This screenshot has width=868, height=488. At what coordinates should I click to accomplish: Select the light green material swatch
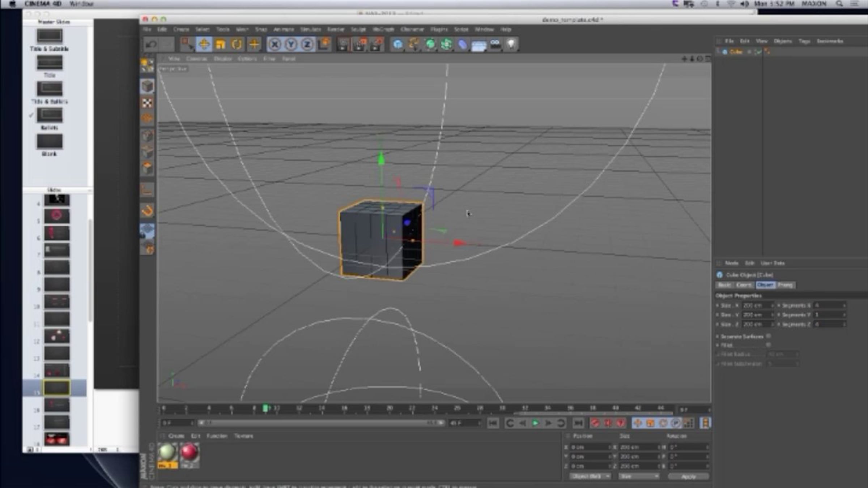(x=167, y=453)
